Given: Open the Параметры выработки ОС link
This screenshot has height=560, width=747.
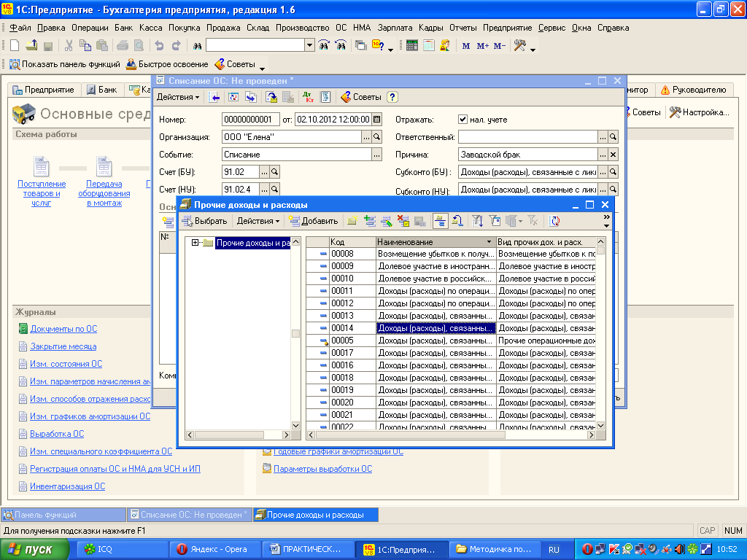Looking at the screenshot, I should tap(322, 469).
